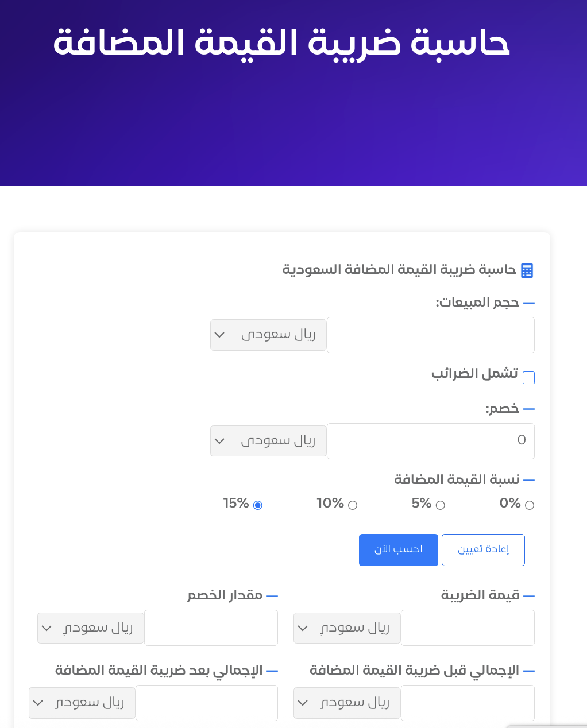Click the page heading حاسبة ضريبة القيمة المضافة
Image resolution: width=587 pixels, height=728 pixels.
pyautogui.click(x=281, y=42)
